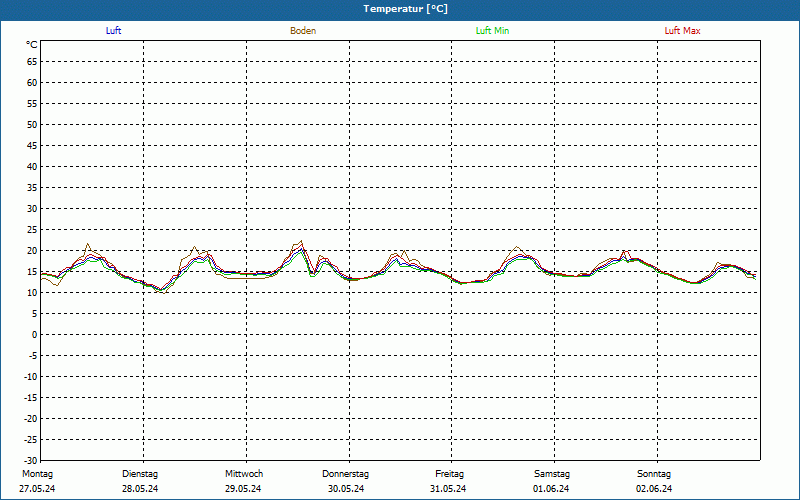Click the -15 y-axis value
Image resolution: width=800 pixels, height=500 pixels.
pos(31,398)
